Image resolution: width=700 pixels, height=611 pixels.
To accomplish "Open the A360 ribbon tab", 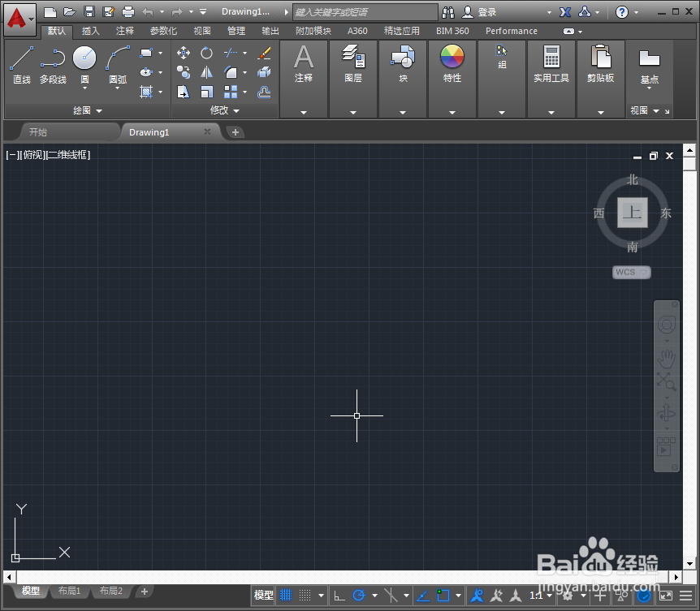I will [357, 31].
